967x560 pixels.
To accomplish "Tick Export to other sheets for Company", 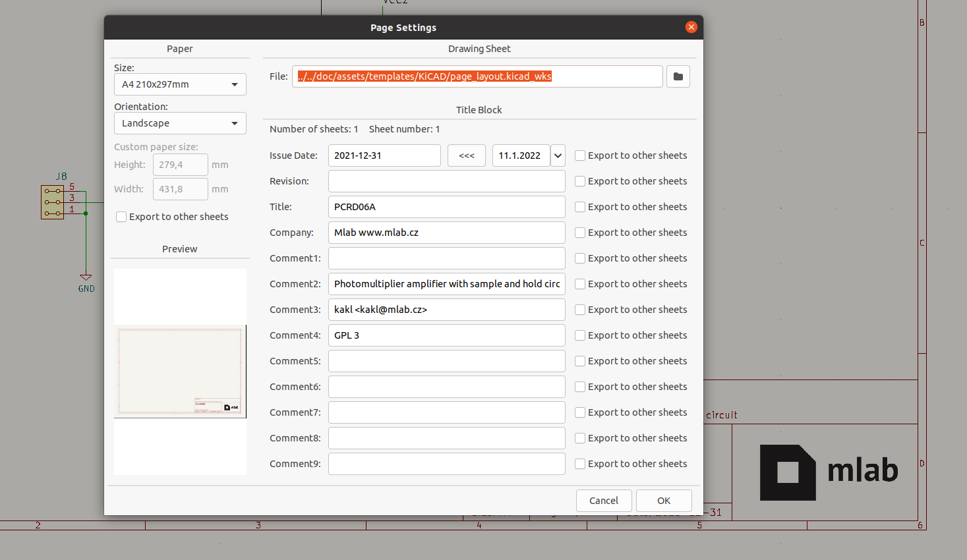I will pyautogui.click(x=580, y=233).
